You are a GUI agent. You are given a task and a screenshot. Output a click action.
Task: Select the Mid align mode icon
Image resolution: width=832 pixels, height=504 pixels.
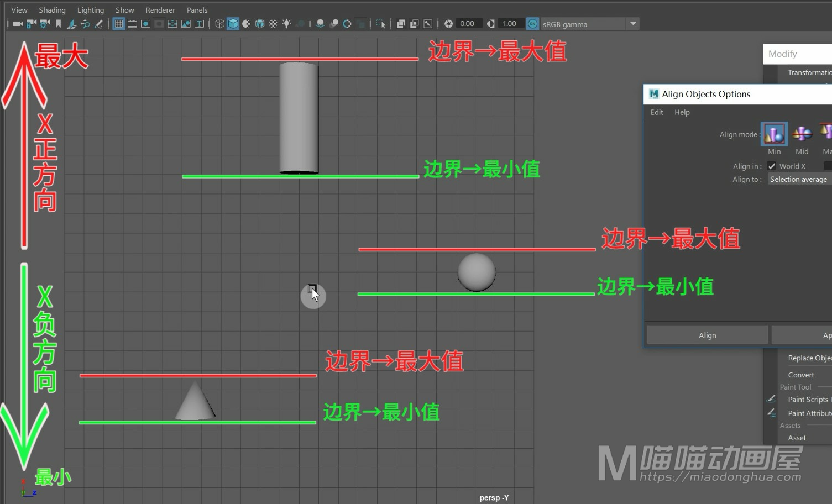[x=802, y=134]
